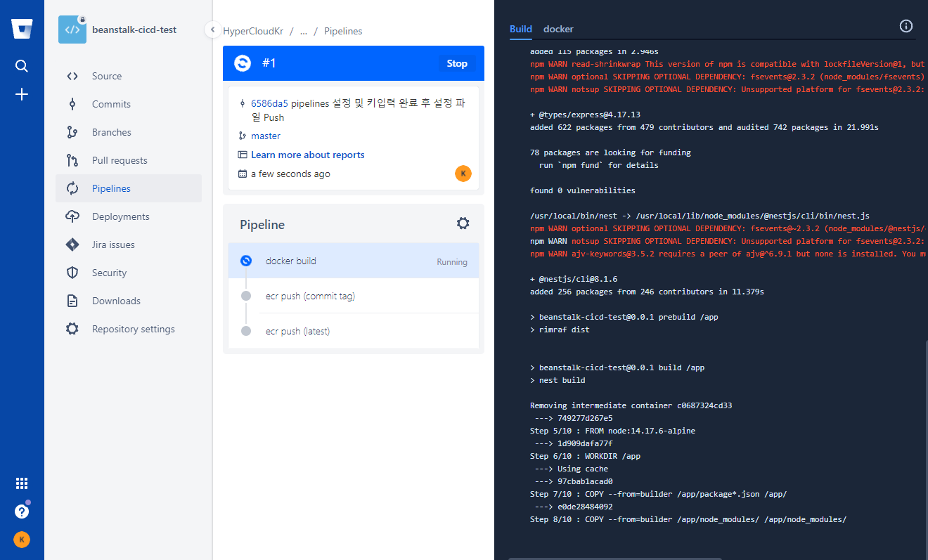Click Learn more about reports link
This screenshot has width=928, height=560.
(308, 155)
